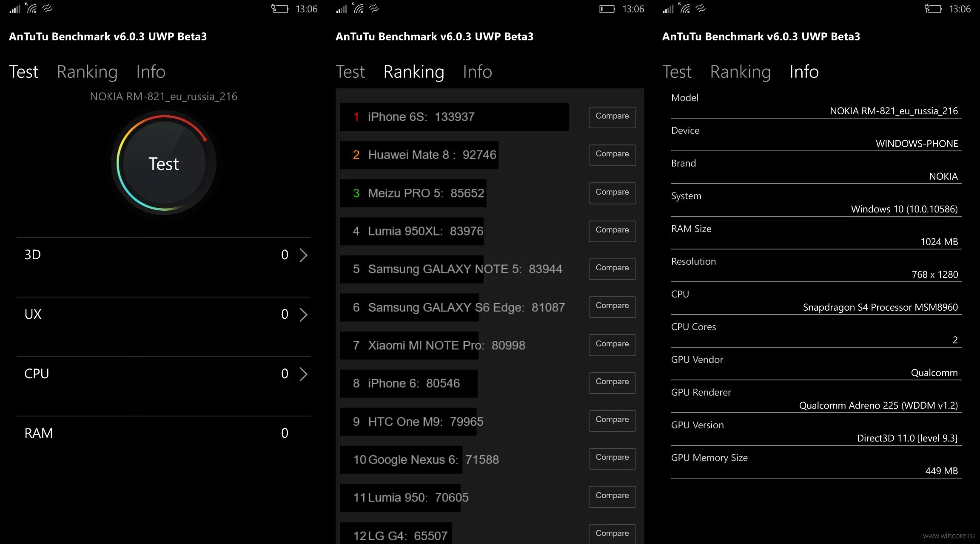This screenshot has width=980, height=544.
Task: Expand the UX score row chevron
Action: click(x=303, y=314)
